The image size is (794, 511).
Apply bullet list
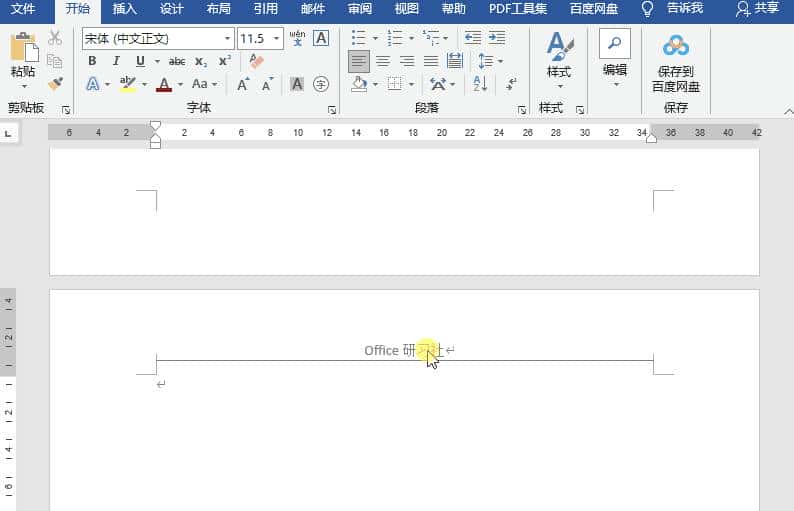tap(359, 38)
